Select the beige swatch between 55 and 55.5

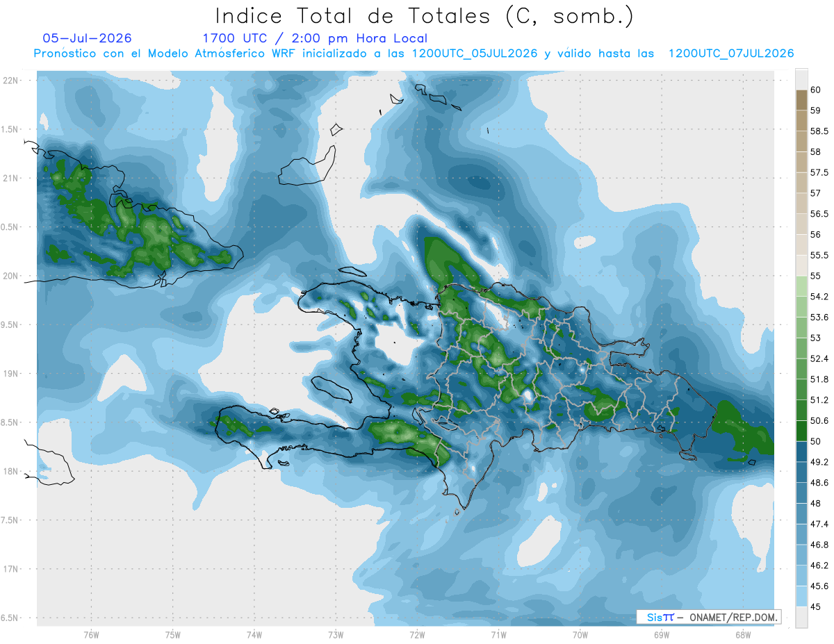(x=801, y=265)
